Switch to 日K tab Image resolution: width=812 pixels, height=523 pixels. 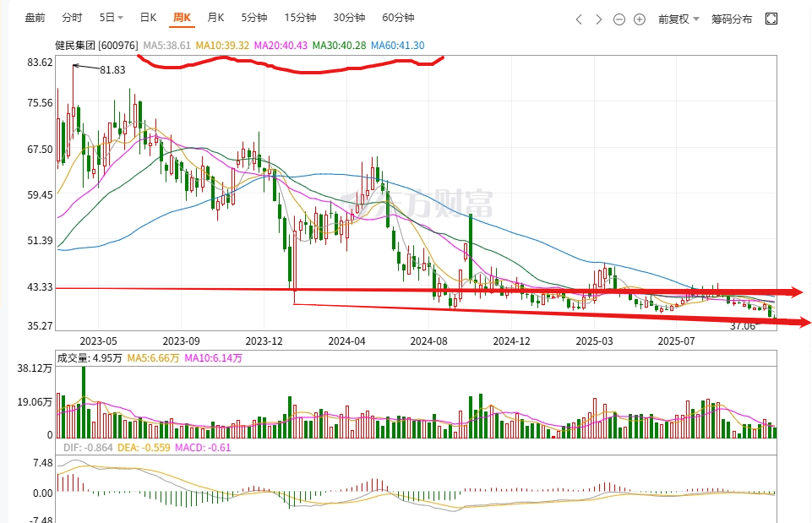[148, 18]
